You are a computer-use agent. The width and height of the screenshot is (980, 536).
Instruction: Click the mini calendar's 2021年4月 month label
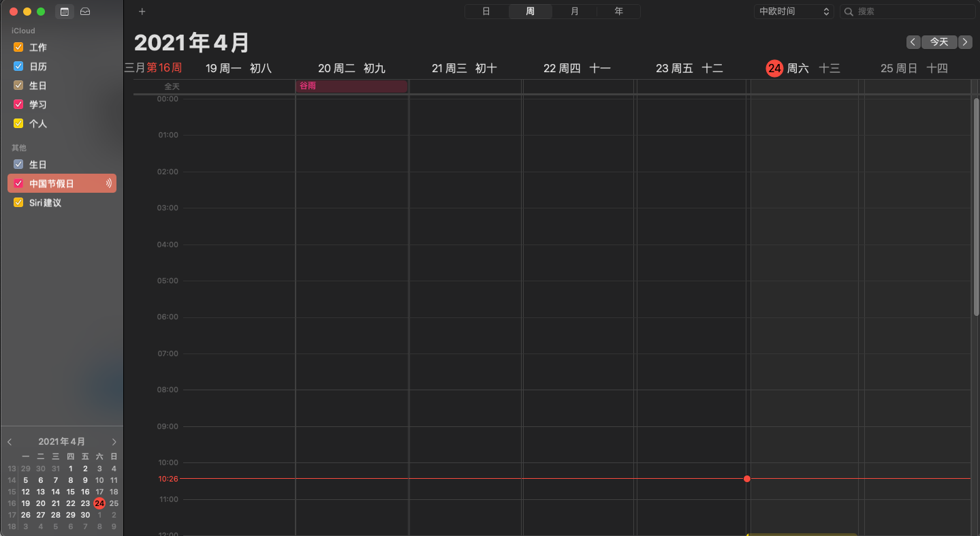[62, 442]
